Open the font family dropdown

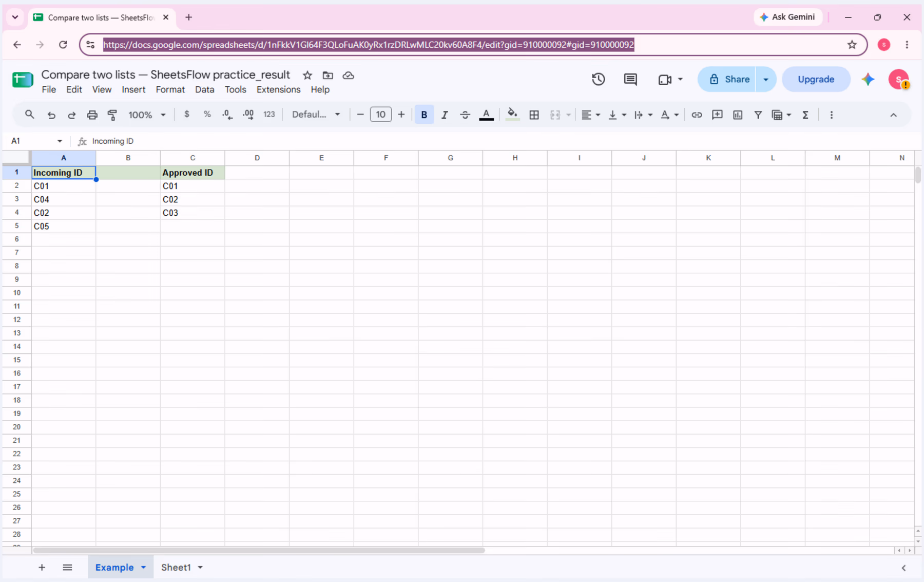coord(316,115)
